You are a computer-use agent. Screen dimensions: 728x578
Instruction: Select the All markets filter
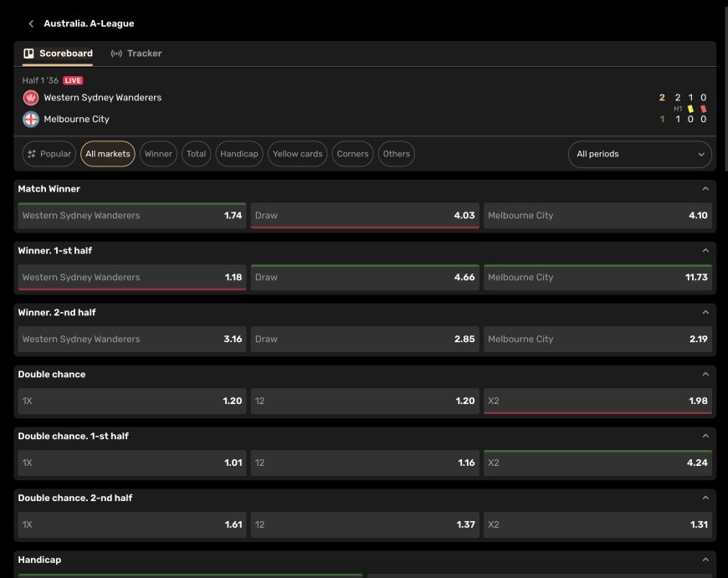108,154
